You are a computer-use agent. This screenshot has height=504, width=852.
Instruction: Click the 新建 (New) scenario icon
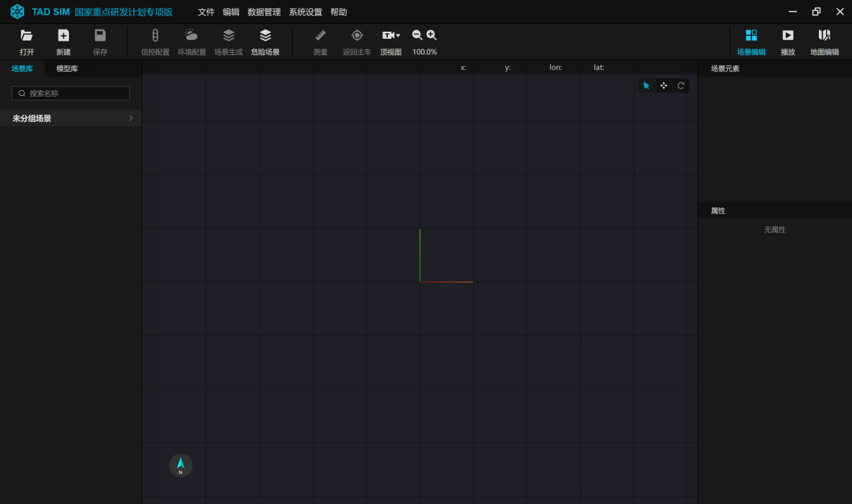(x=63, y=36)
